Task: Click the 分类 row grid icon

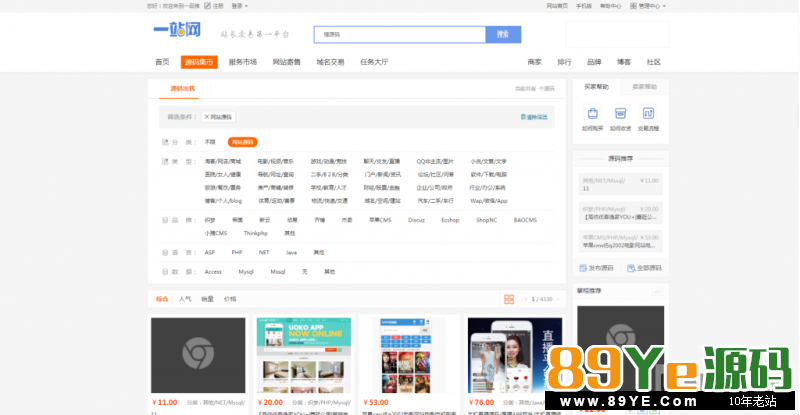Action: 165,142
